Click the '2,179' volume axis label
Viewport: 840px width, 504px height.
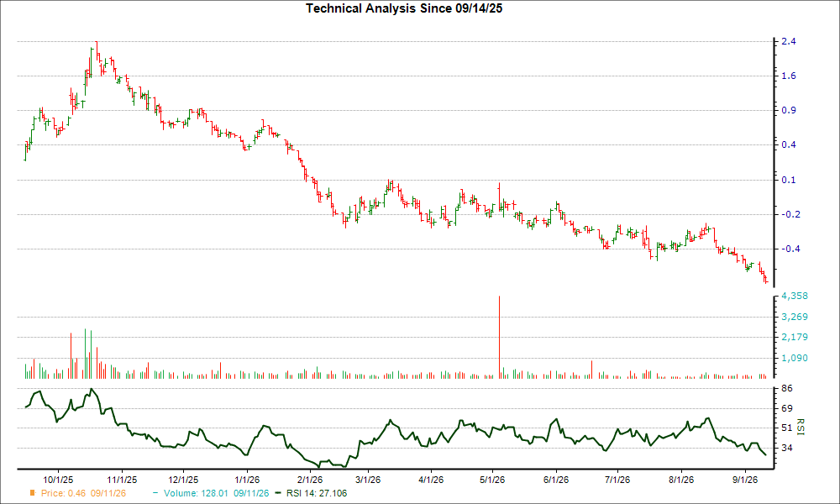(x=795, y=338)
